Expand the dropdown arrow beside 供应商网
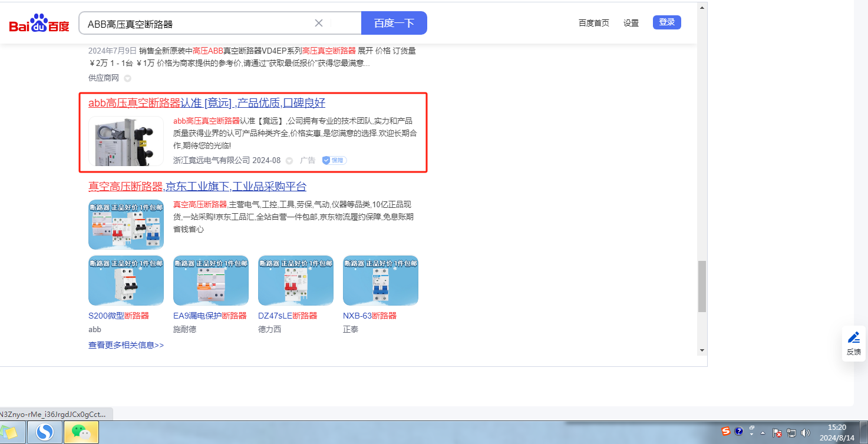868x444 pixels. click(127, 78)
